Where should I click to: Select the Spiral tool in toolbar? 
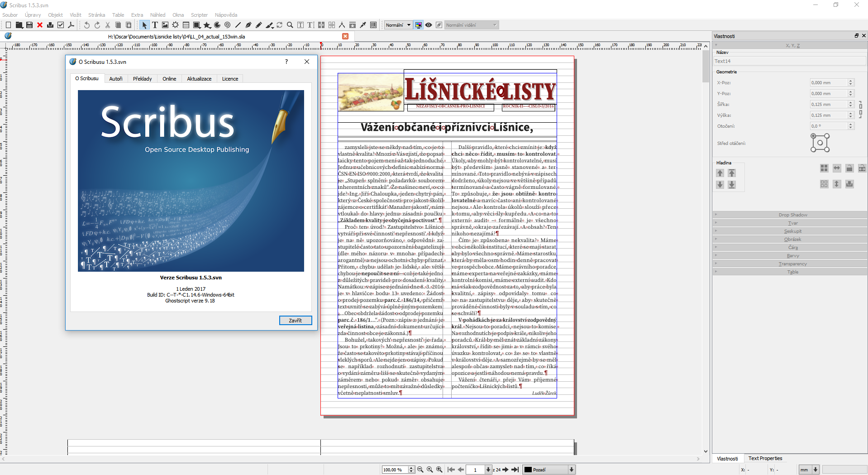[228, 25]
